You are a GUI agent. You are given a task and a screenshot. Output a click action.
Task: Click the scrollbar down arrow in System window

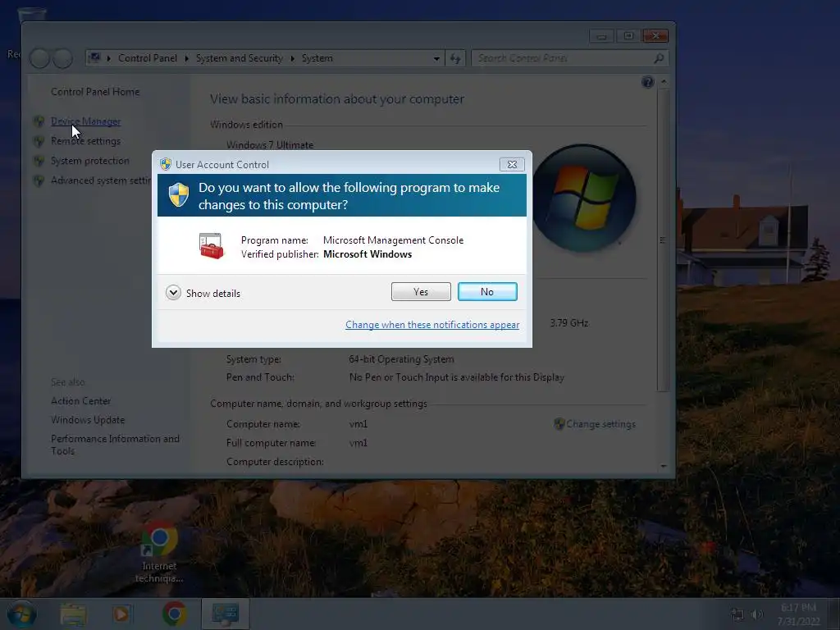point(664,466)
